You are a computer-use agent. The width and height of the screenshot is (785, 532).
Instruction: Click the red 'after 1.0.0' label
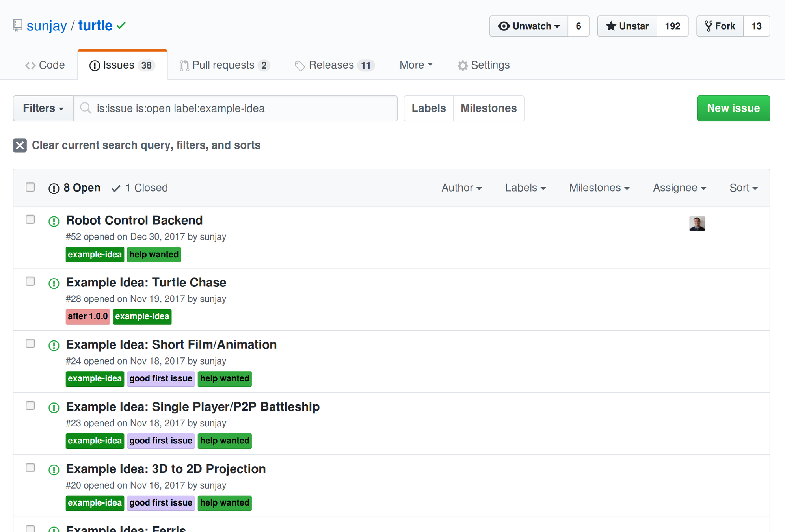[x=87, y=316]
